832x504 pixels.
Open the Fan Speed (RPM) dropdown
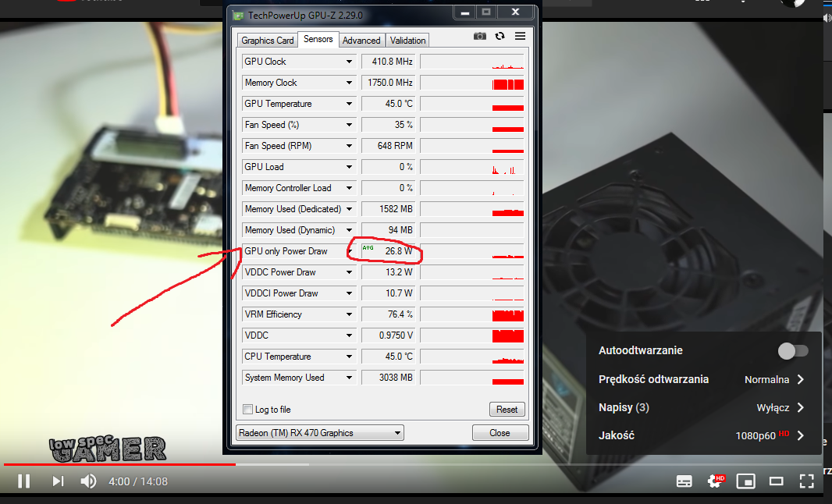349,146
